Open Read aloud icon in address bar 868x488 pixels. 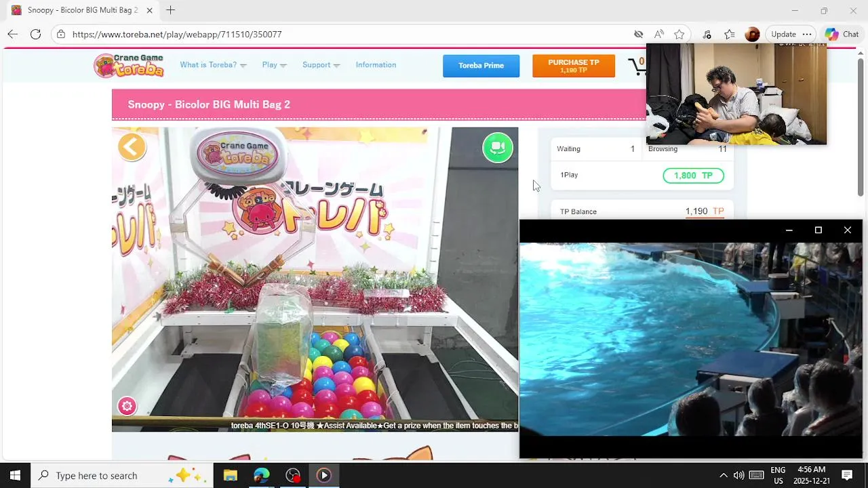(x=658, y=34)
